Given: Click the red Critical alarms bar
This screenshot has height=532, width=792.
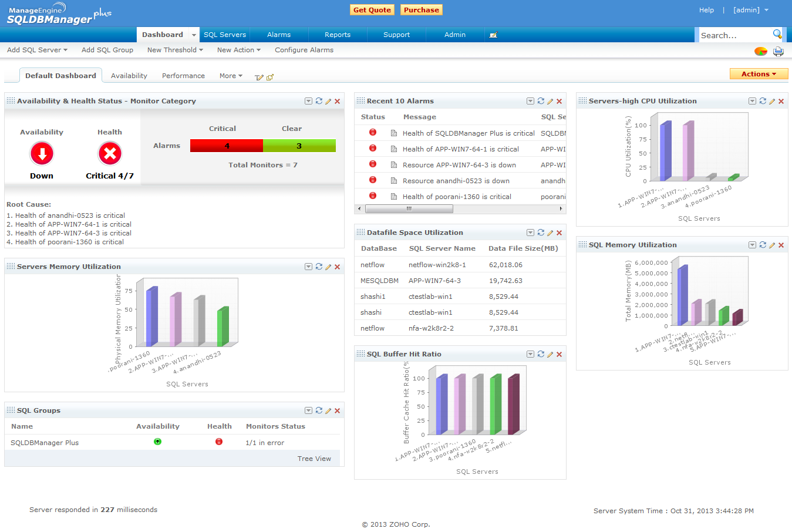Looking at the screenshot, I should (227, 146).
